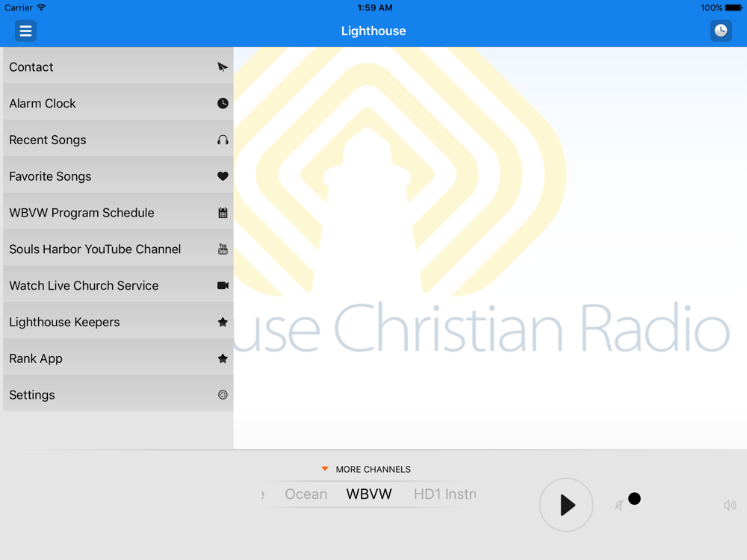This screenshot has width=747, height=560.
Task: Tap the battery indicator in status bar
Action: [734, 7]
